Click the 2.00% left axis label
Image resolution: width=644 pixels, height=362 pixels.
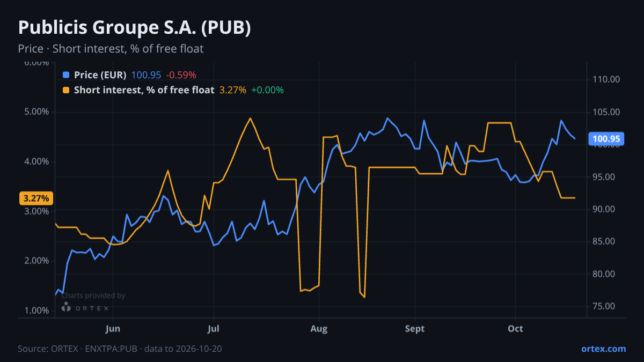pos(35,261)
